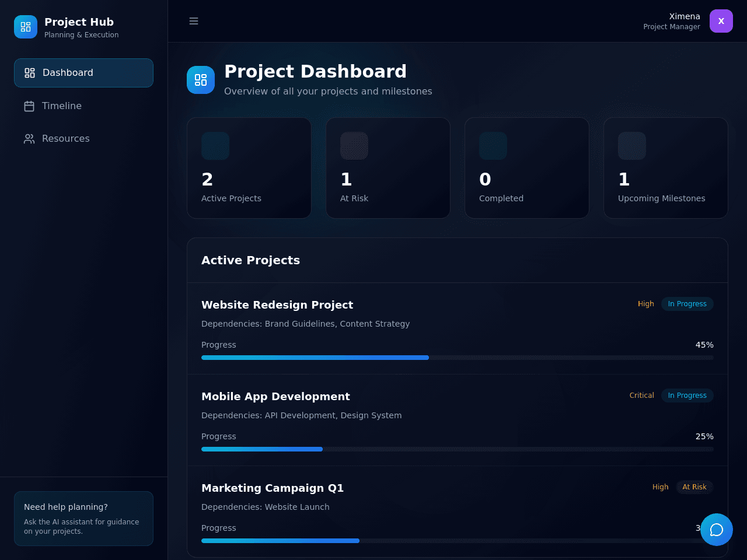The image size is (747, 560).
Task: Go to the Timeline page
Action: (83, 106)
